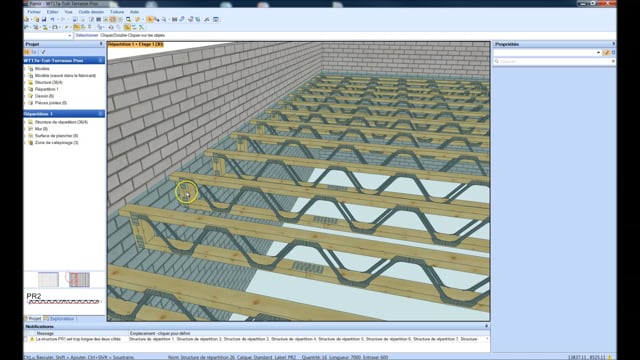The width and height of the screenshot is (640, 360).
Task: Select the zoom magnifier tool in toolbar
Action: pyautogui.click(x=164, y=19)
